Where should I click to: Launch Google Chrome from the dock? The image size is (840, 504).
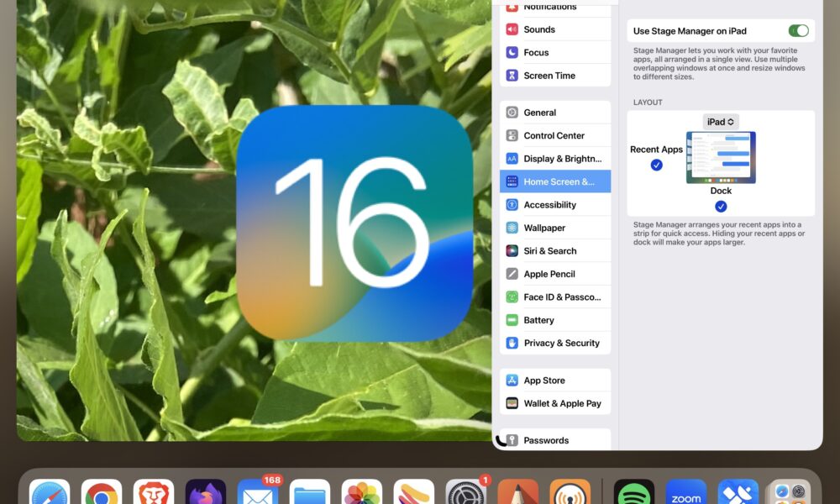point(102,493)
